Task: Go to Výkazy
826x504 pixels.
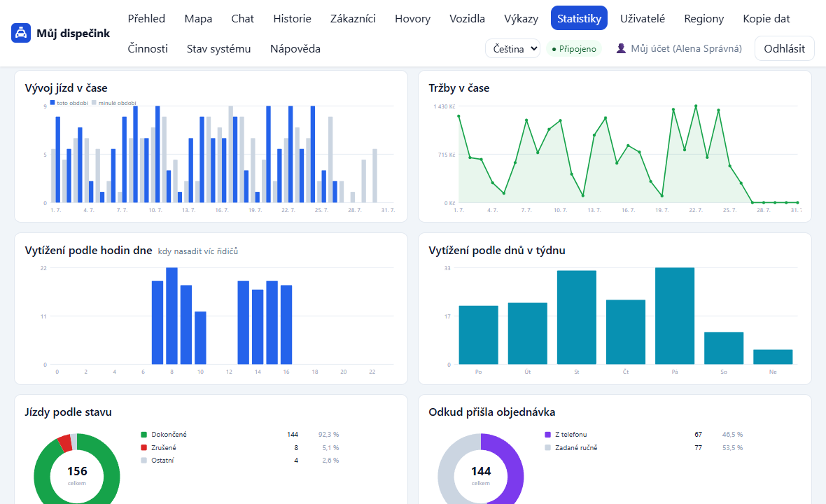Action: coord(521,18)
